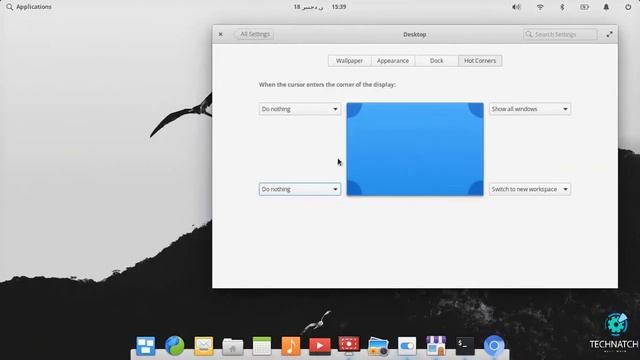This screenshot has height=360, width=640.
Task: Launch the Videos player icon
Action: (320, 346)
